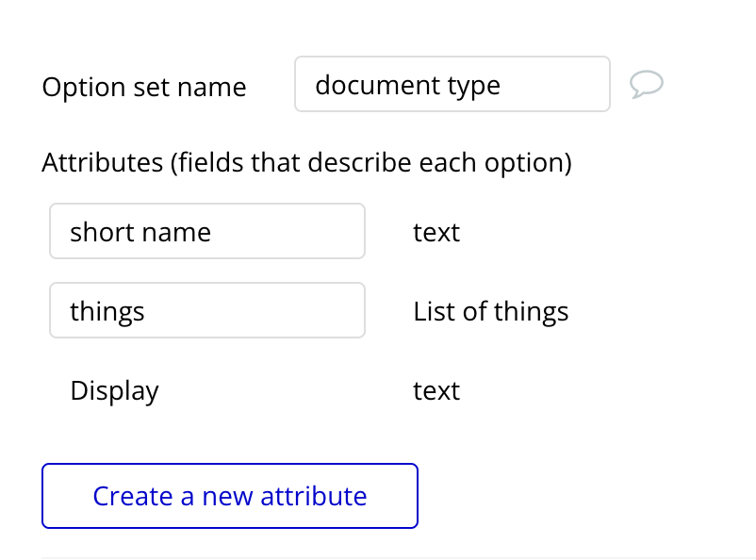Select the things attribute field
The image size is (756, 560).
click(x=207, y=311)
